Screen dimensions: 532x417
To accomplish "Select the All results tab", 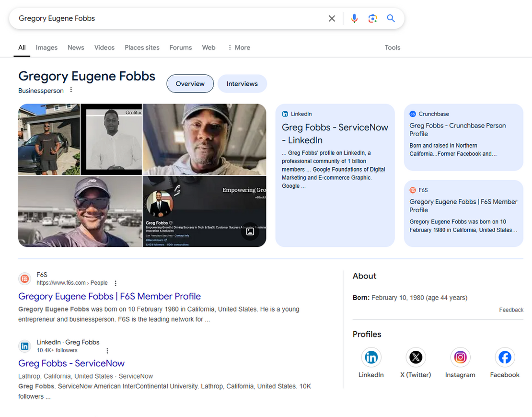I will click(x=22, y=47).
